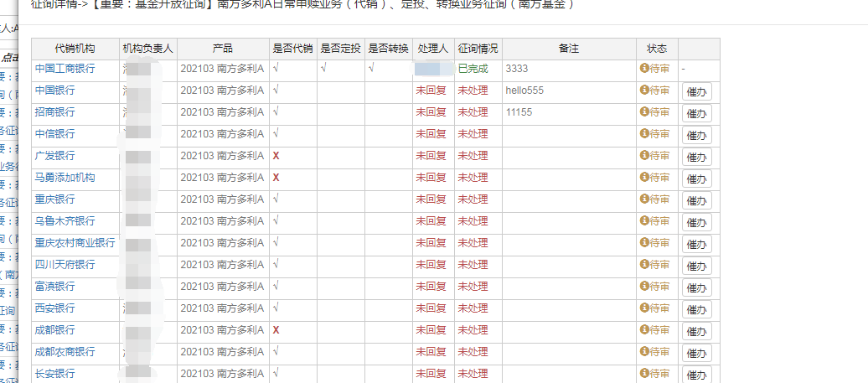Click 催办 button for 西安银行 row

697,310
